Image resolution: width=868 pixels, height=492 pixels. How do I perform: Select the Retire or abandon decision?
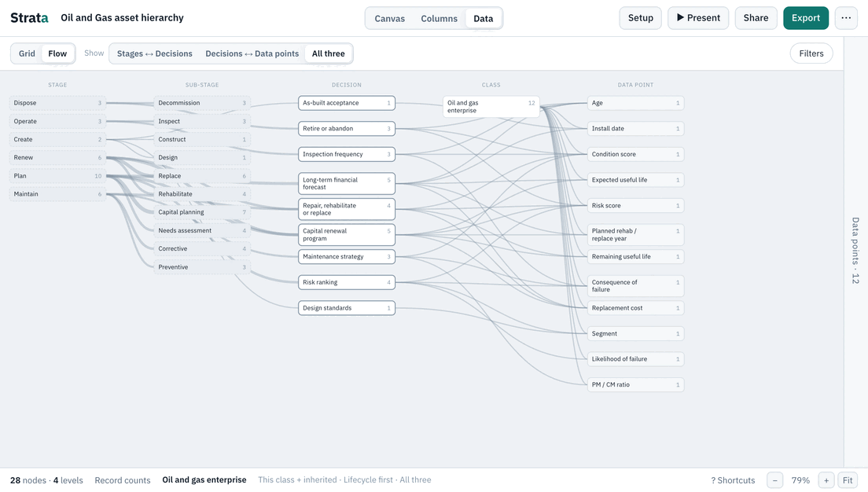347,128
